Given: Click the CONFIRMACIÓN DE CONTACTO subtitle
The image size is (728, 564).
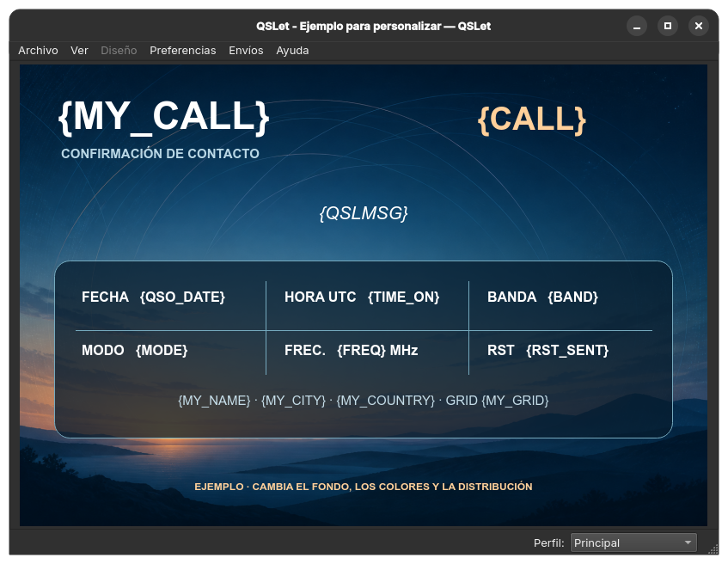Looking at the screenshot, I should pyautogui.click(x=160, y=154).
